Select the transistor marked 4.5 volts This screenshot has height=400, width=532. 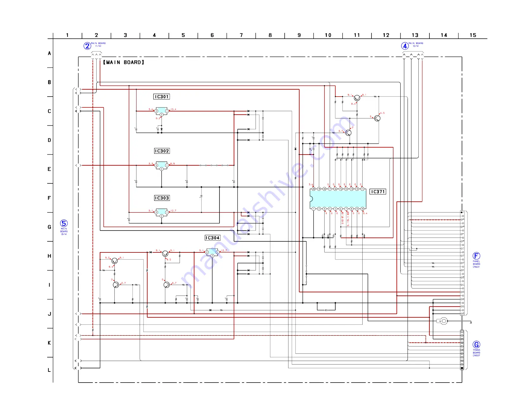tap(377, 118)
